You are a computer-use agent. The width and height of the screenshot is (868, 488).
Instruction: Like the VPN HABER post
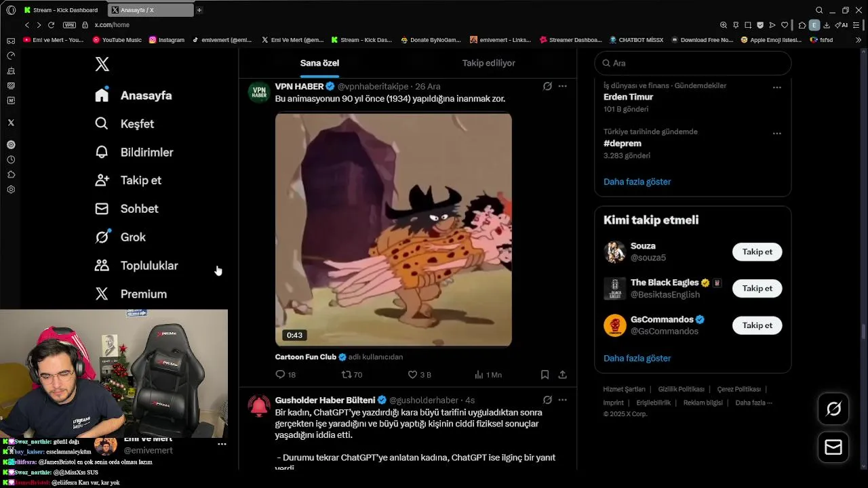pos(419,375)
